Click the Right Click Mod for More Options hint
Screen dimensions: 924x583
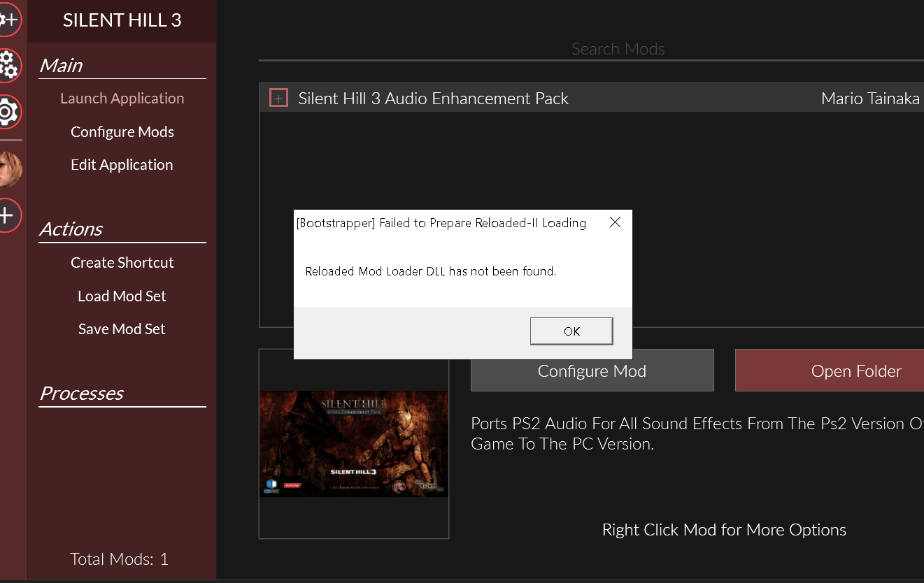724,530
